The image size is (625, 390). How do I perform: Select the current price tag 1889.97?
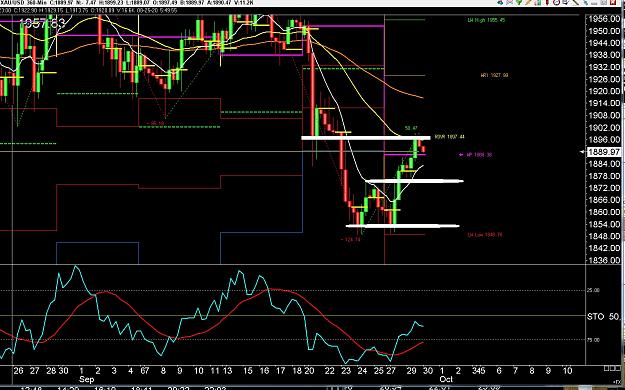click(x=603, y=152)
